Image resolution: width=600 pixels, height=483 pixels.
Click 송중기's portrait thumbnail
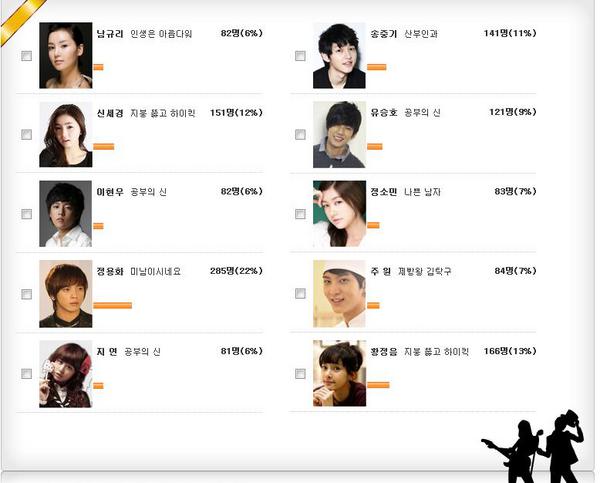(x=339, y=55)
